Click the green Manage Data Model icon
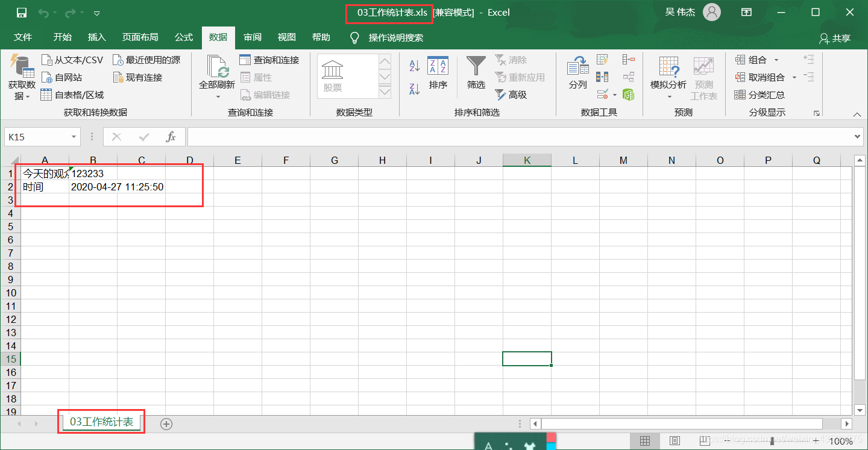 coord(629,95)
